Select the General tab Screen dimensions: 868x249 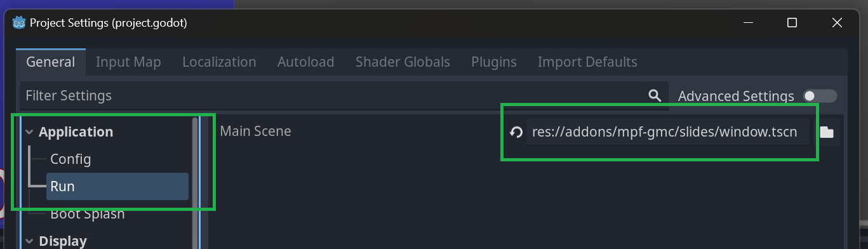51,62
